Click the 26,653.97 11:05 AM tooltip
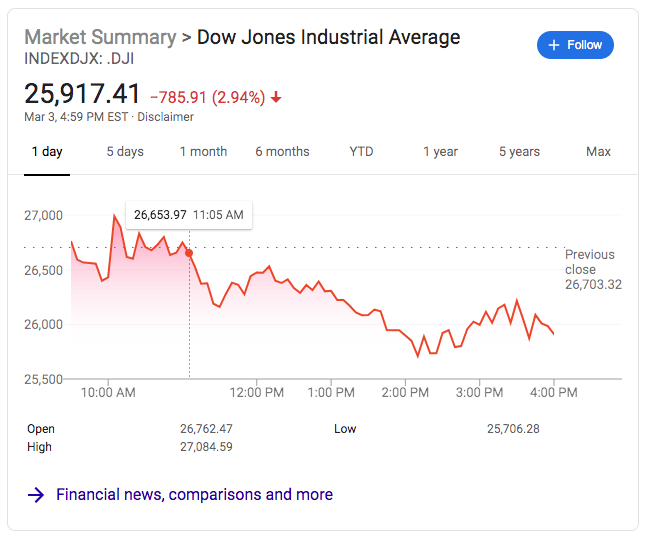The image size is (645, 539). [x=189, y=214]
